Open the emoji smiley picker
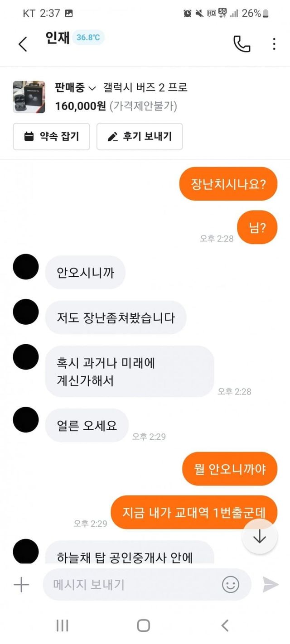This screenshot has height=644, width=290. (230, 584)
